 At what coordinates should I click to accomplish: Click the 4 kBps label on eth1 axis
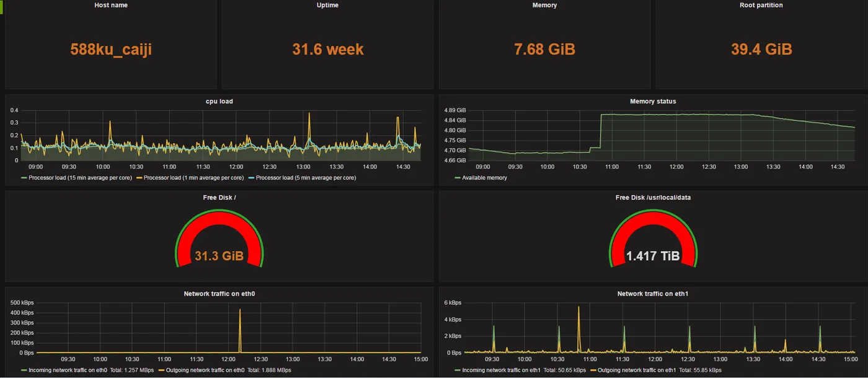[453, 320]
